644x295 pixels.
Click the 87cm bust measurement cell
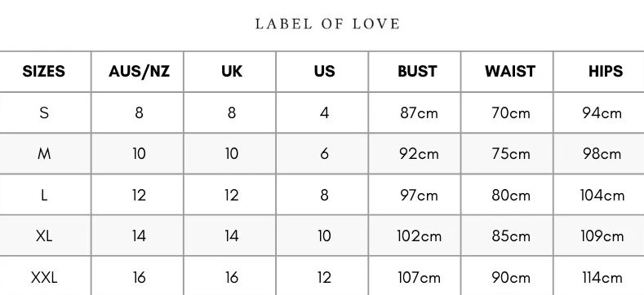click(419, 112)
